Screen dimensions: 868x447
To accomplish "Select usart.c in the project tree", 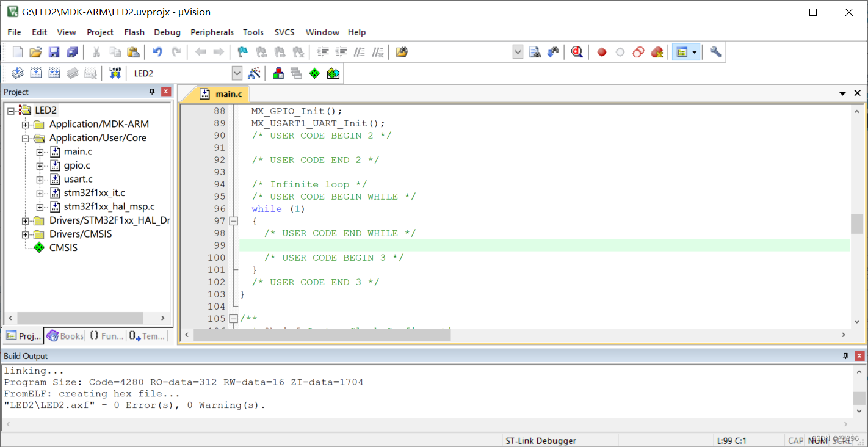I will click(x=78, y=180).
